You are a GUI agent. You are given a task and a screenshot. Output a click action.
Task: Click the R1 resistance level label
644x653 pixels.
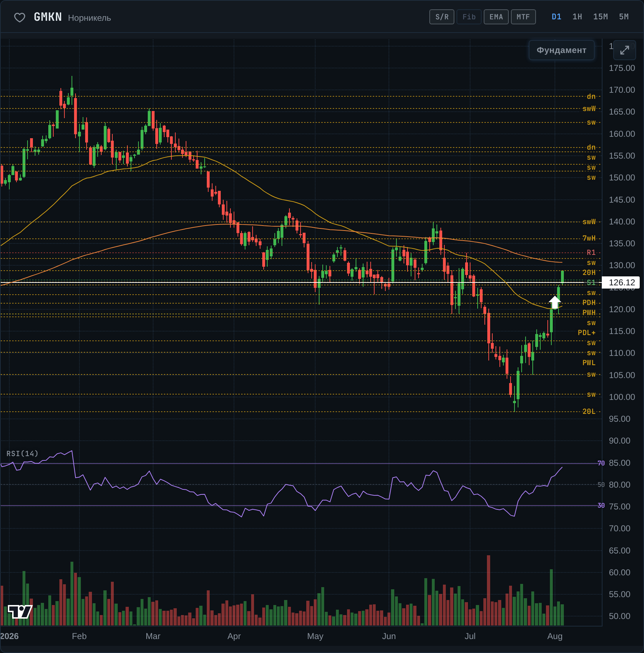(591, 253)
